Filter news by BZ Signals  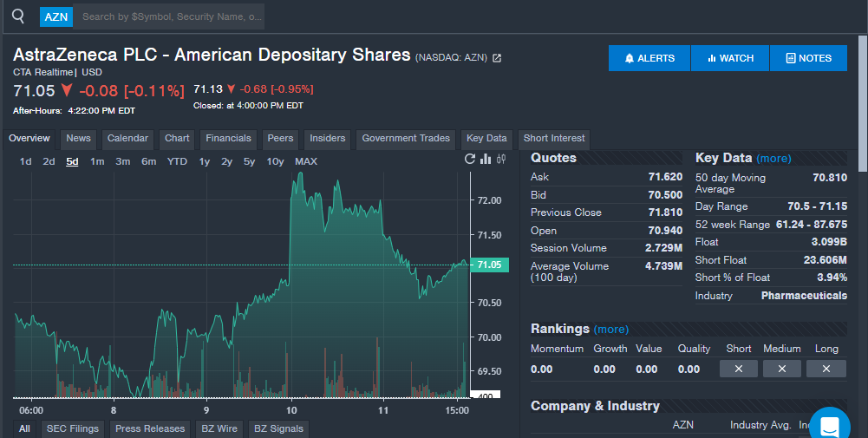[278, 428]
